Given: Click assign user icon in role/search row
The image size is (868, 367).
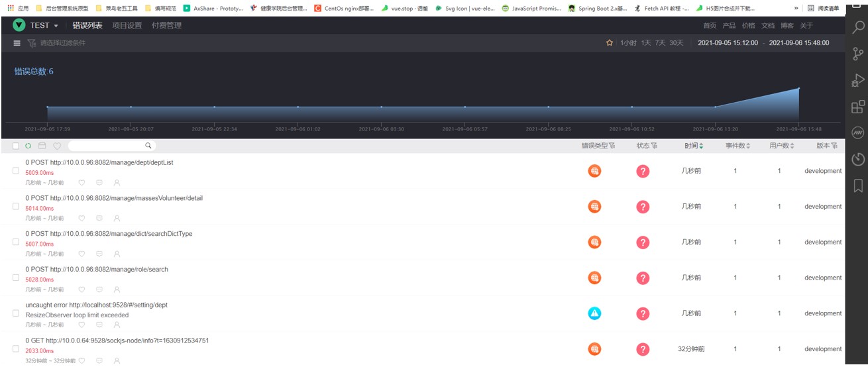Looking at the screenshot, I should point(117,289).
